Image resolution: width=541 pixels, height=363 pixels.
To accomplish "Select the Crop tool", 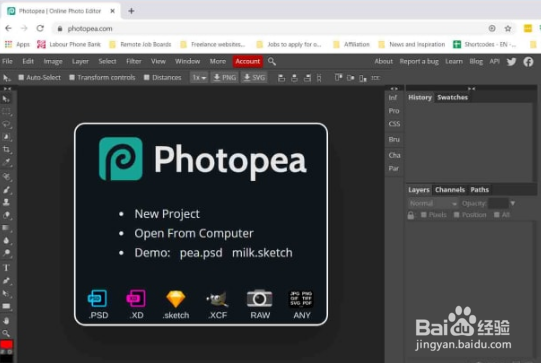I will click(x=6, y=149).
